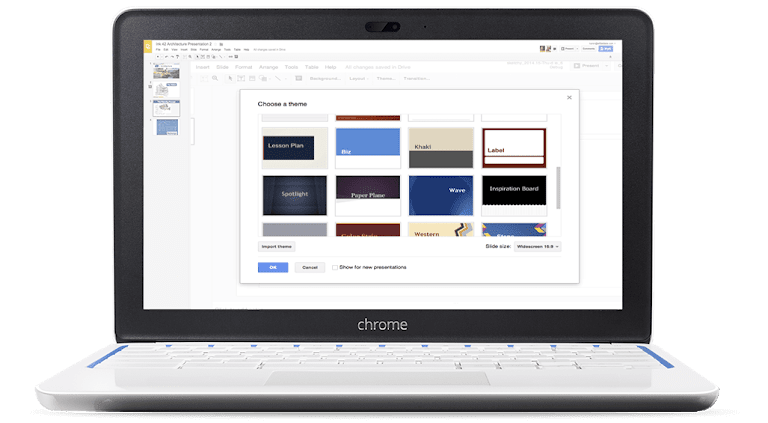
Task: Click the Import theme button
Action: (277, 246)
